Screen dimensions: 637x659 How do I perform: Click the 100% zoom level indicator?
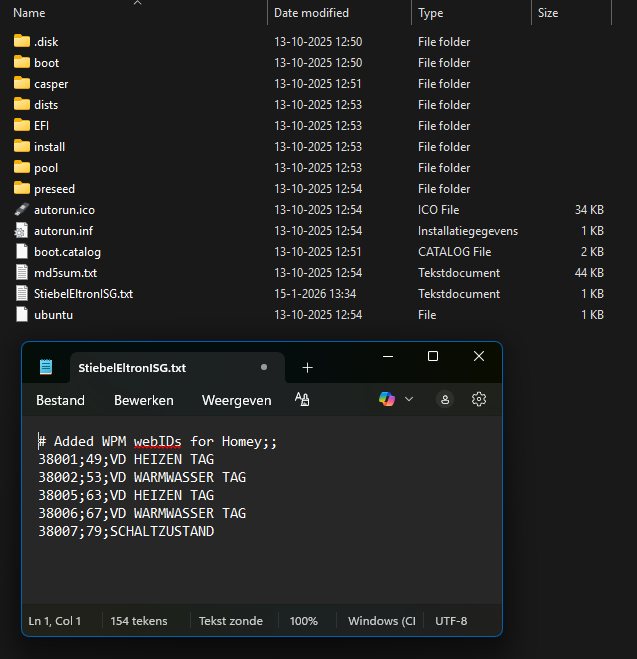tap(303, 621)
